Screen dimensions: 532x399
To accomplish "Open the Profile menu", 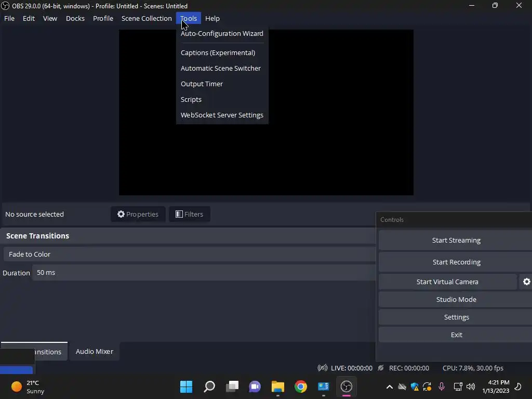I will pyautogui.click(x=103, y=18).
